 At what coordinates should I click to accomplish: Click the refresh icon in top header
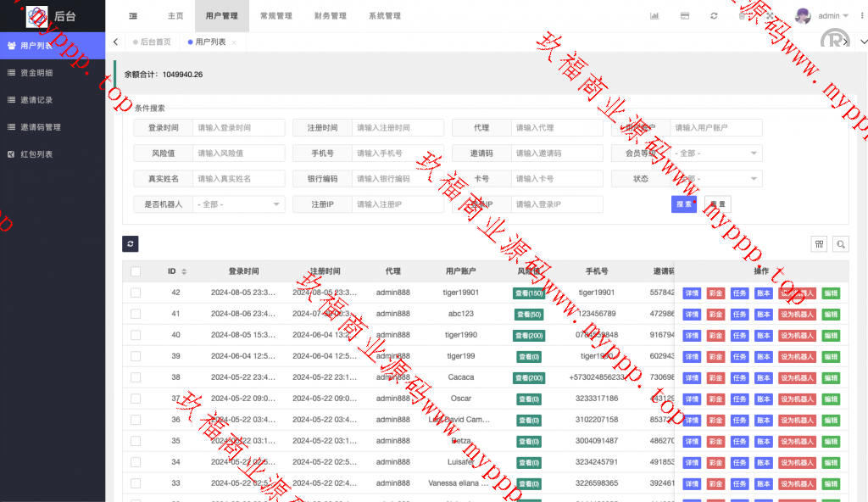(x=715, y=16)
